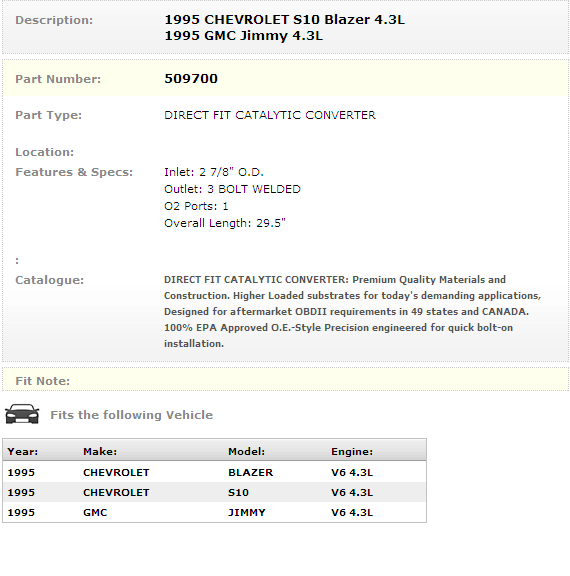
Task: Click the Fits the following Vehicle heading
Action: [131, 415]
